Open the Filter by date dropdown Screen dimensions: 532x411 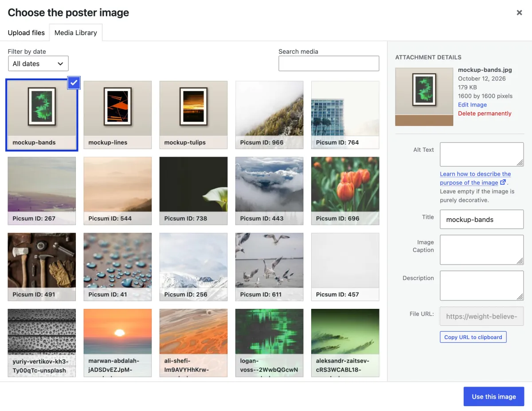click(x=38, y=63)
